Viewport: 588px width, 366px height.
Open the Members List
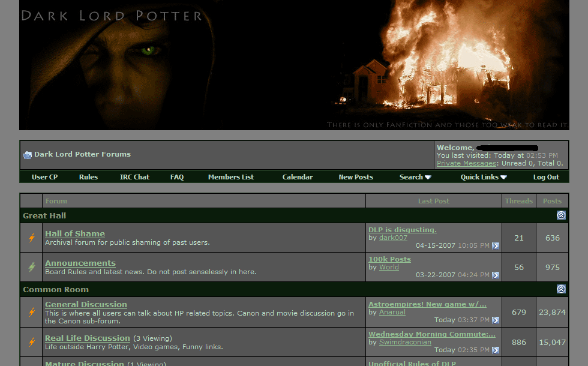click(x=231, y=177)
